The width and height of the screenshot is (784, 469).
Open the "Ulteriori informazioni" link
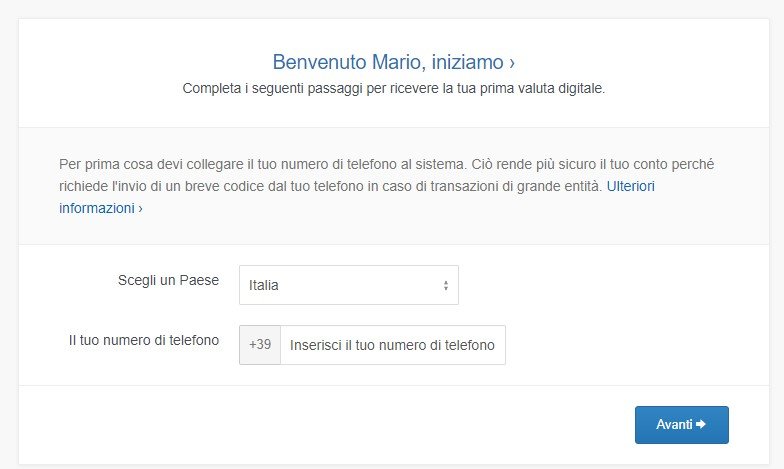point(630,187)
